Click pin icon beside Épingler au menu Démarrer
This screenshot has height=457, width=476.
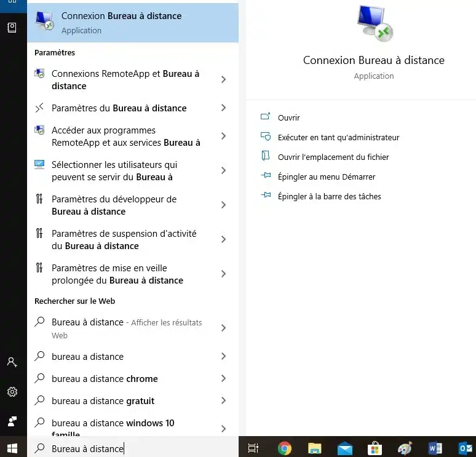tap(266, 175)
